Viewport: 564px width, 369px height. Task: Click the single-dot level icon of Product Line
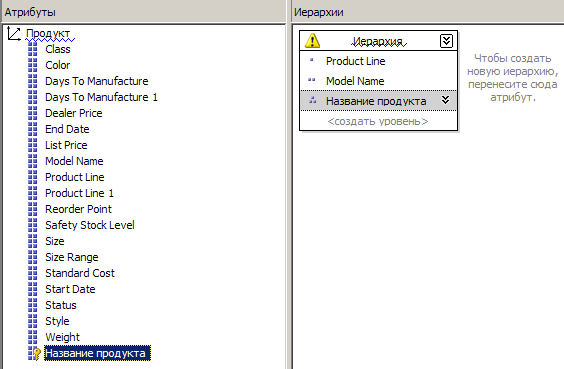(x=311, y=60)
